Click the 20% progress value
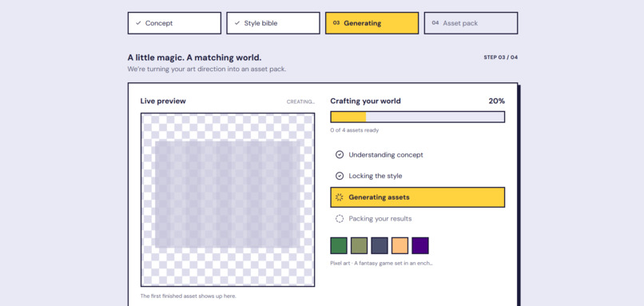 pyautogui.click(x=496, y=101)
